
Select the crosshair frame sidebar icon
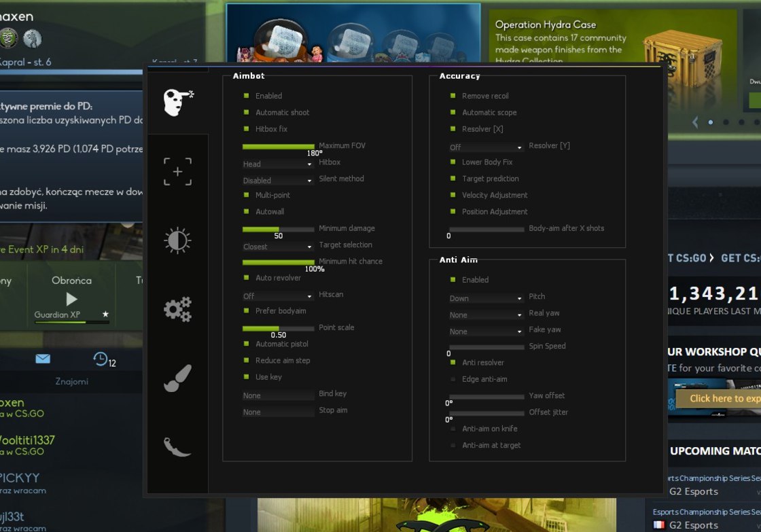click(177, 172)
